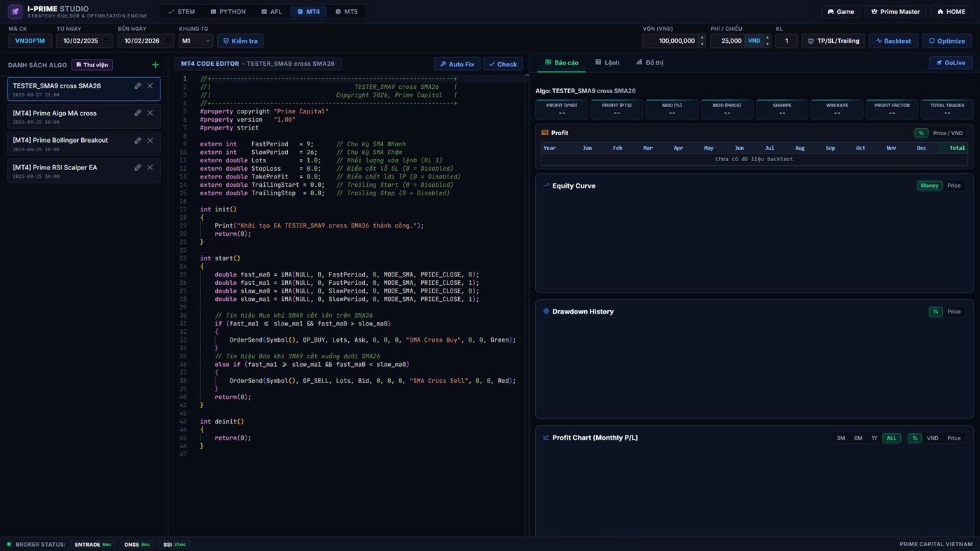Click the Equity Curve chart icon
Viewport: 980px width, 551px height.
(x=546, y=186)
